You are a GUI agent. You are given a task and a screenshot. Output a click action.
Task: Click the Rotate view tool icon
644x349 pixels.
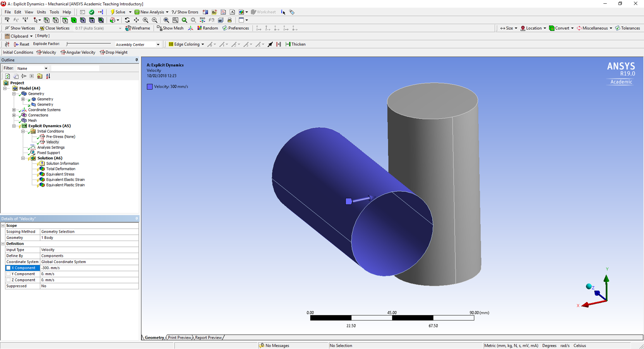(127, 20)
